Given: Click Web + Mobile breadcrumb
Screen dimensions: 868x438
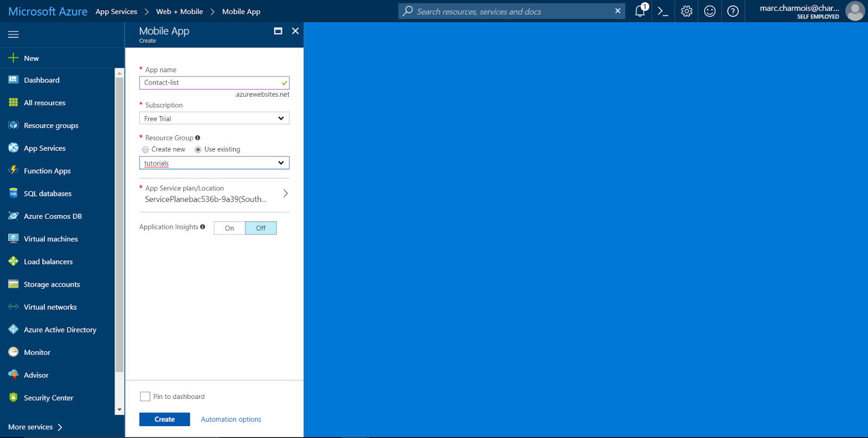Looking at the screenshot, I should 180,11.
